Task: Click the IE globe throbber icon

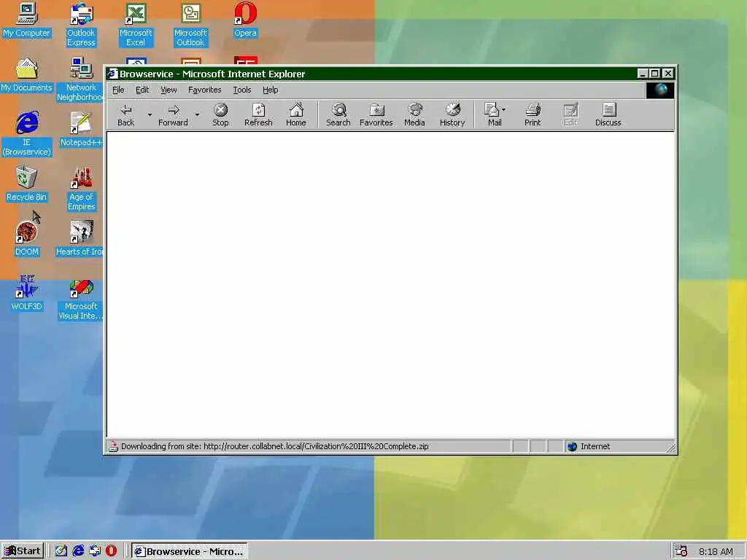Action: [x=660, y=90]
